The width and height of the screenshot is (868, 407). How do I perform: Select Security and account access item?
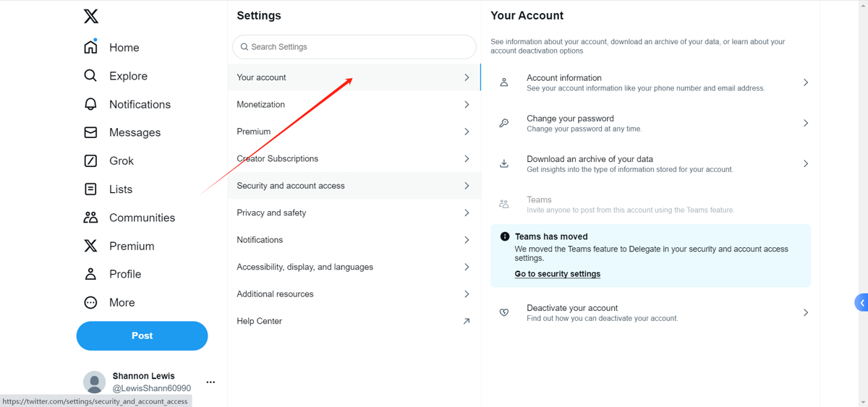tap(291, 186)
